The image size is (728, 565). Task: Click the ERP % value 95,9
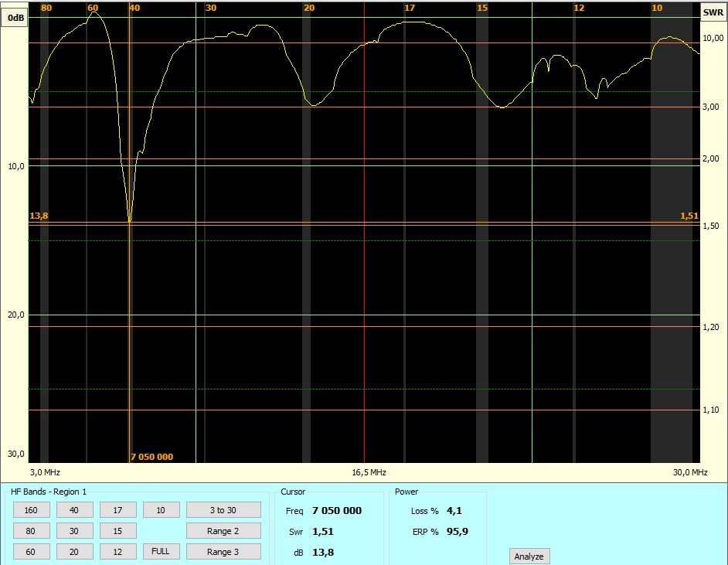click(x=458, y=532)
